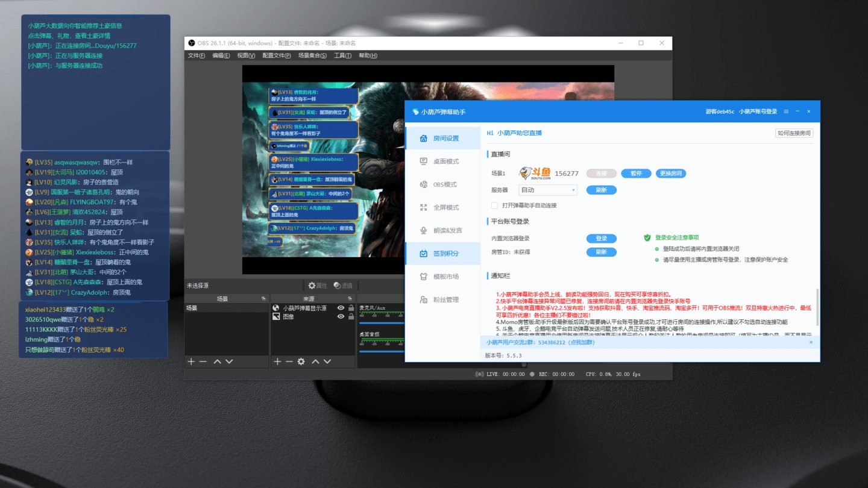This screenshot has width=868, height=488.
Task: Open the 模板市场 template market
Action: 446,277
